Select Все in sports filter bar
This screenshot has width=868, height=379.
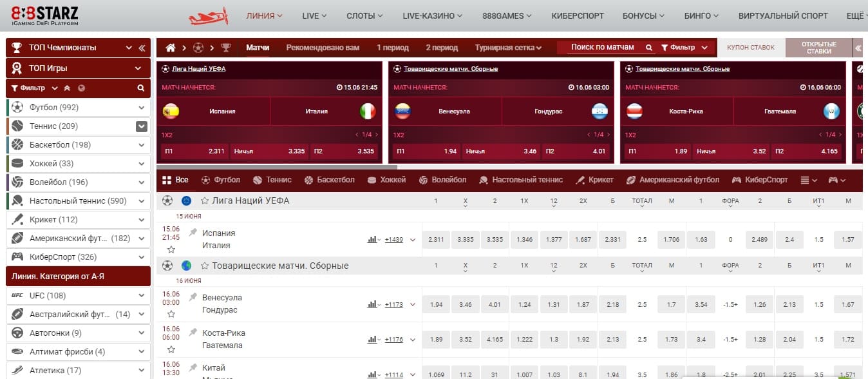coord(176,180)
